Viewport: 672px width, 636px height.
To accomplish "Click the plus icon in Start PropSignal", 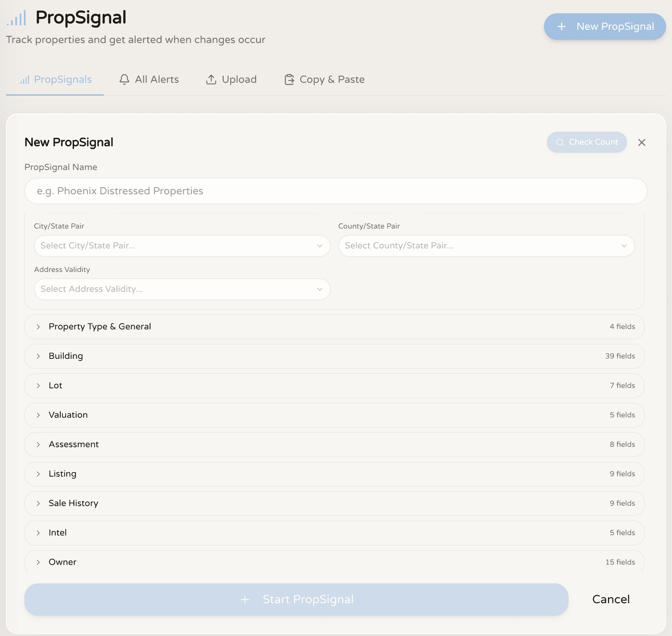I will tap(245, 599).
